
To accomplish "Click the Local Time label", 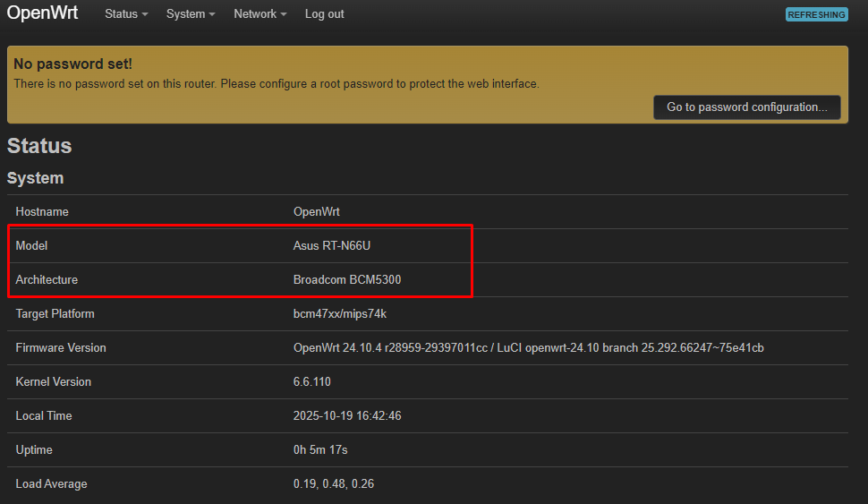I will tap(44, 415).
